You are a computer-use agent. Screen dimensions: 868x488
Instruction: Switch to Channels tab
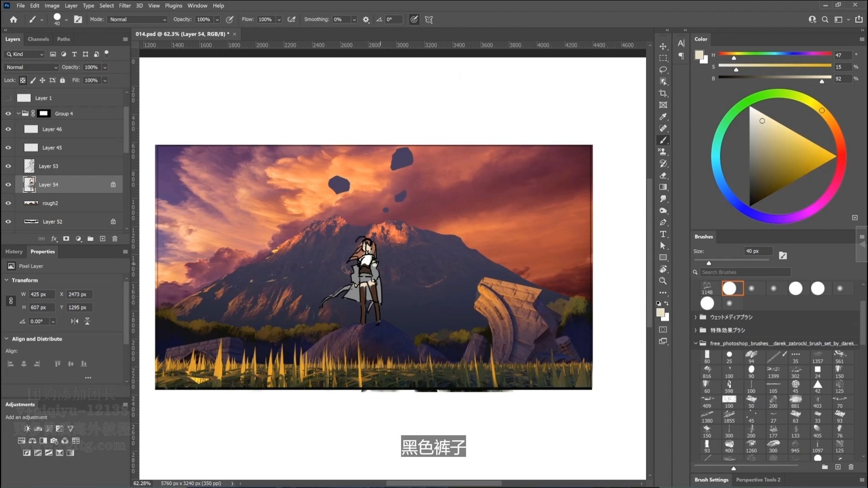coord(38,39)
